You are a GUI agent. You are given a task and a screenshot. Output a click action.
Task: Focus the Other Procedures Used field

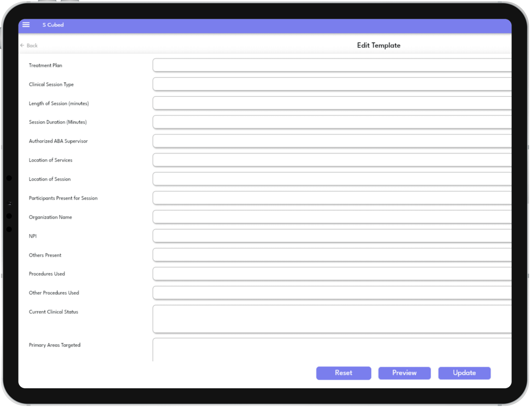332,293
